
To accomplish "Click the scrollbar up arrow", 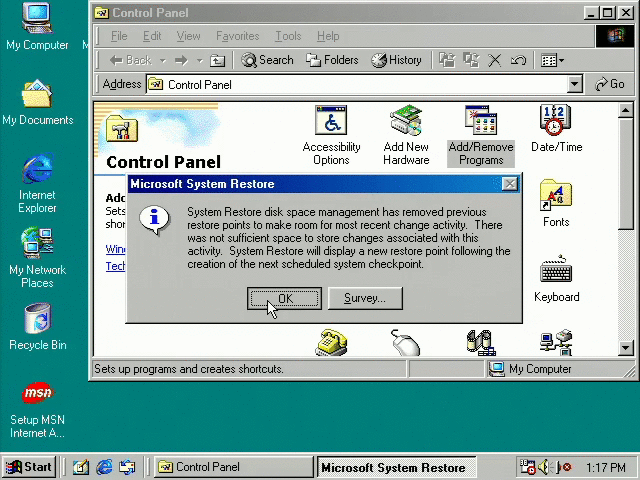I will click(x=626, y=111).
